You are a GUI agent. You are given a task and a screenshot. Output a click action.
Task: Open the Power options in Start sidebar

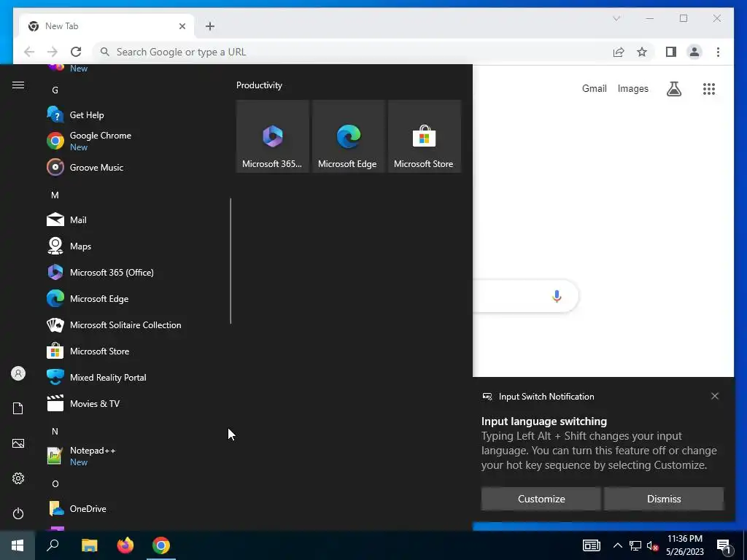18,513
